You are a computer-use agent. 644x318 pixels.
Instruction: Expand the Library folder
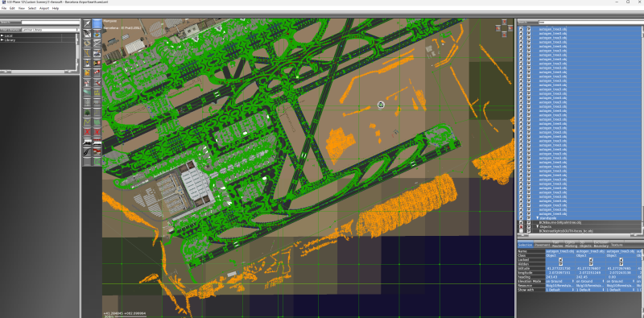tap(2, 40)
